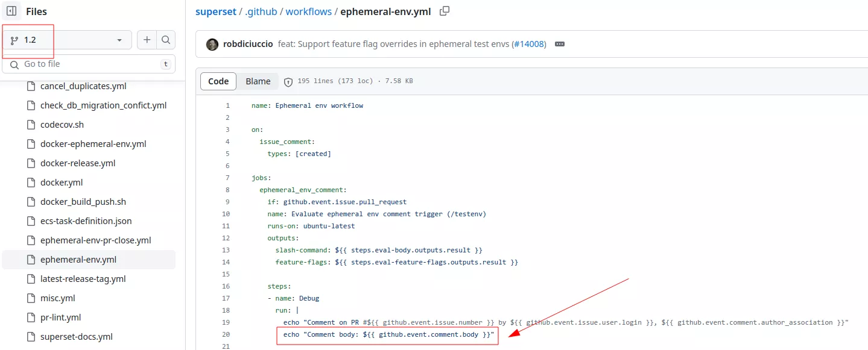Click file icon beside misc.yml
This screenshot has height=350, width=868.
[31, 298]
